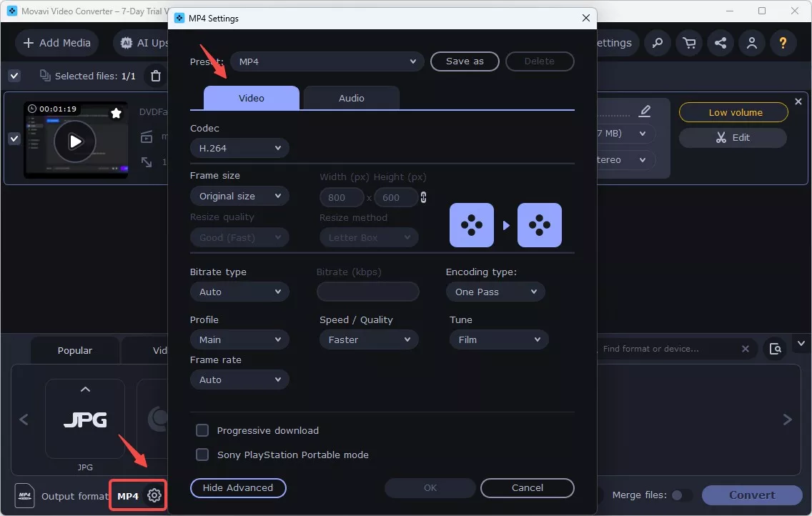Click the favorite star on video thumbnail
812x516 pixels.
[x=116, y=113]
